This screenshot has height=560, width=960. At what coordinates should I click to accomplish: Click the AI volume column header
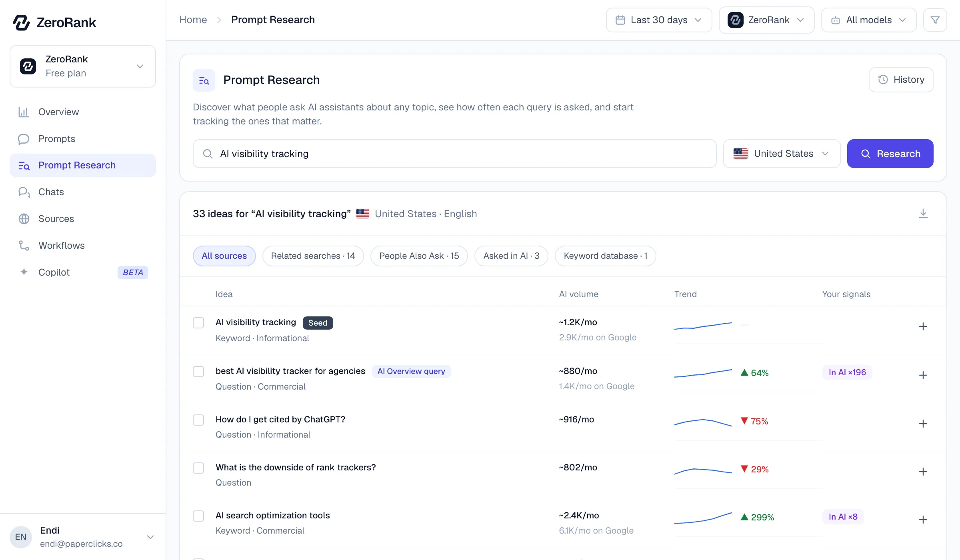coord(578,294)
